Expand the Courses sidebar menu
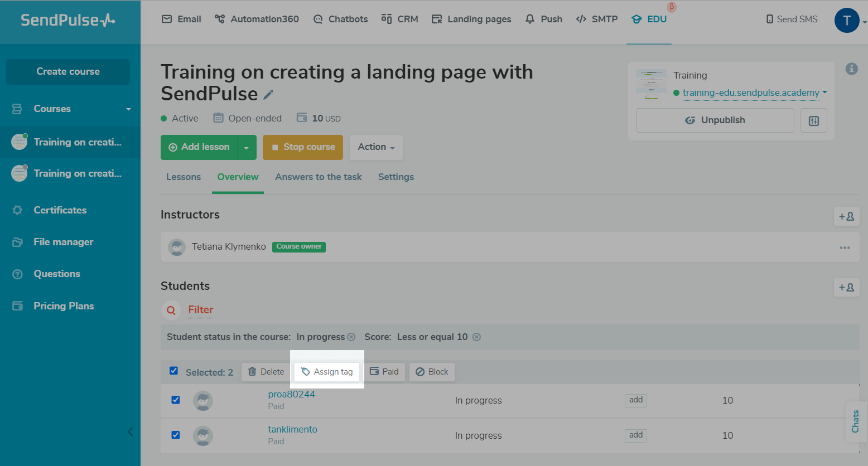Viewport: 868px width, 466px height. click(x=70, y=109)
